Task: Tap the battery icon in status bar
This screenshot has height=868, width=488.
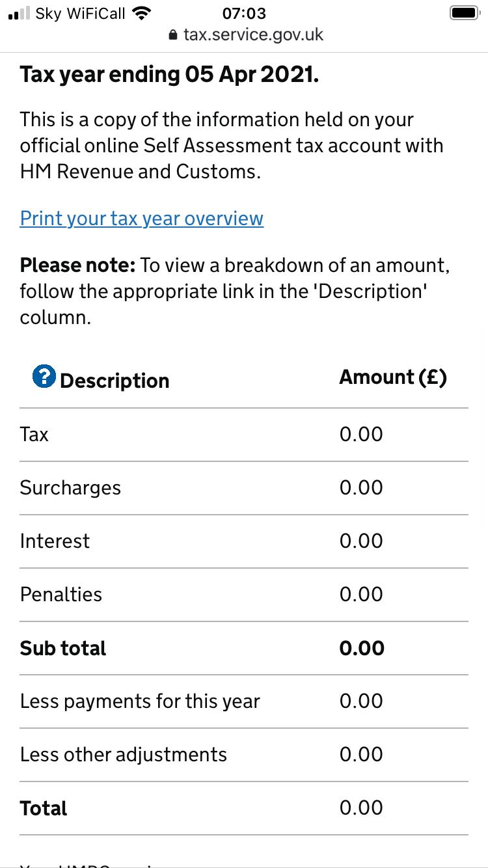Action: tap(464, 12)
